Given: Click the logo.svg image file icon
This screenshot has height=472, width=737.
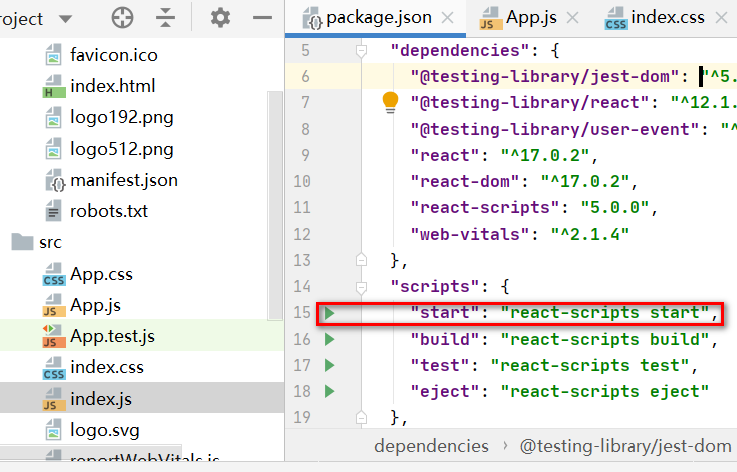Looking at the screenshot, I should pyautogui.click(x=54, y=430).
